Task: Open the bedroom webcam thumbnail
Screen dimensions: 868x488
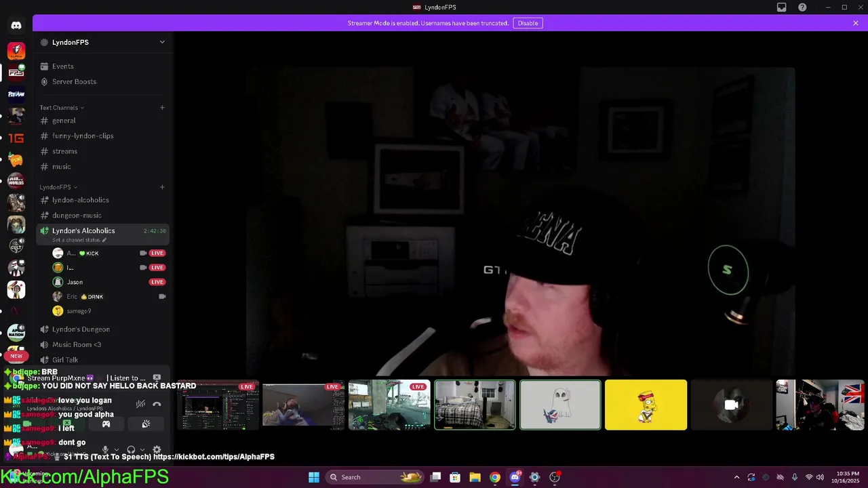Action: click(x=475, y=405)
